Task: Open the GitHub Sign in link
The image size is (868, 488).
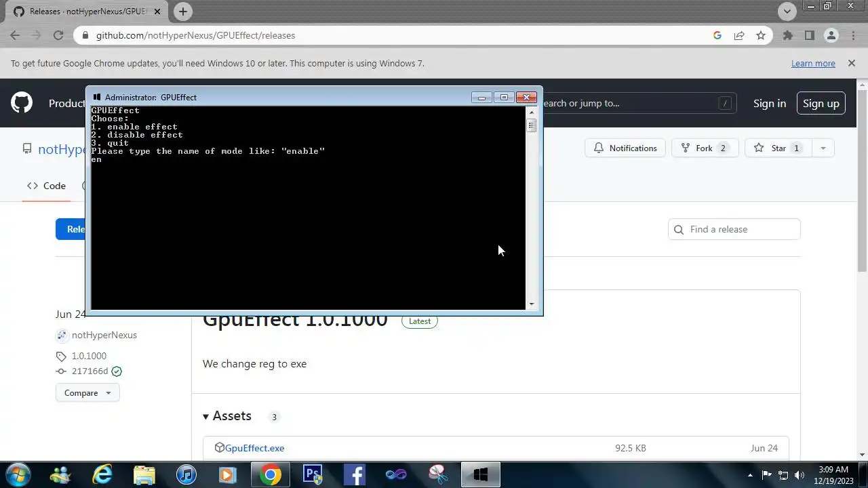Action: coord(770,103)
